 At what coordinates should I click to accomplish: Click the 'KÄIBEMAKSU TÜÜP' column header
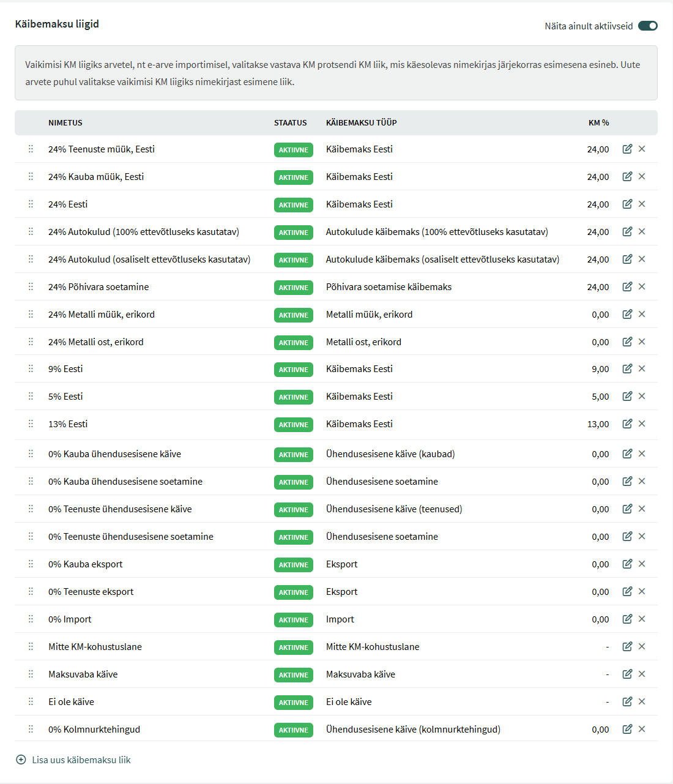pyautogui.click(x=361, y=123)
